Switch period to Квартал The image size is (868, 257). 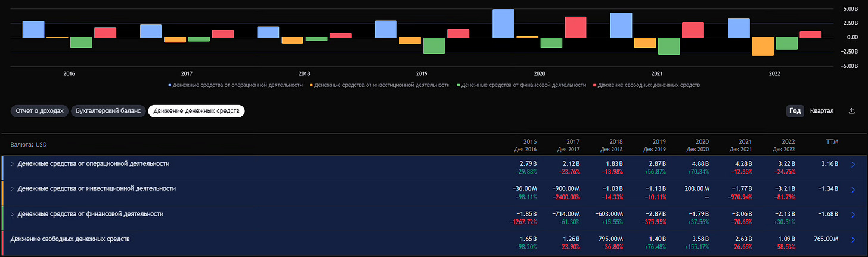click(821, 111)
